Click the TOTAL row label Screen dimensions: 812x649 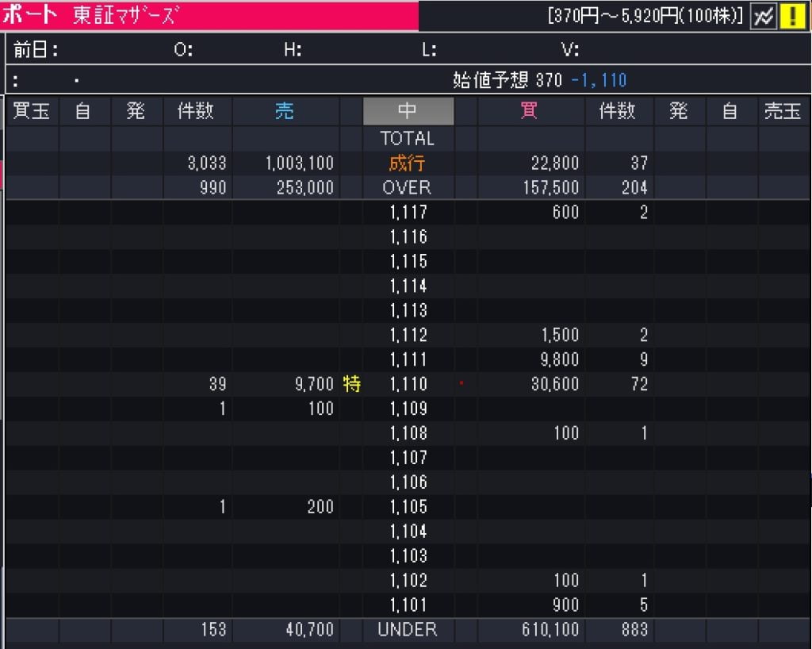pos(408,139)
